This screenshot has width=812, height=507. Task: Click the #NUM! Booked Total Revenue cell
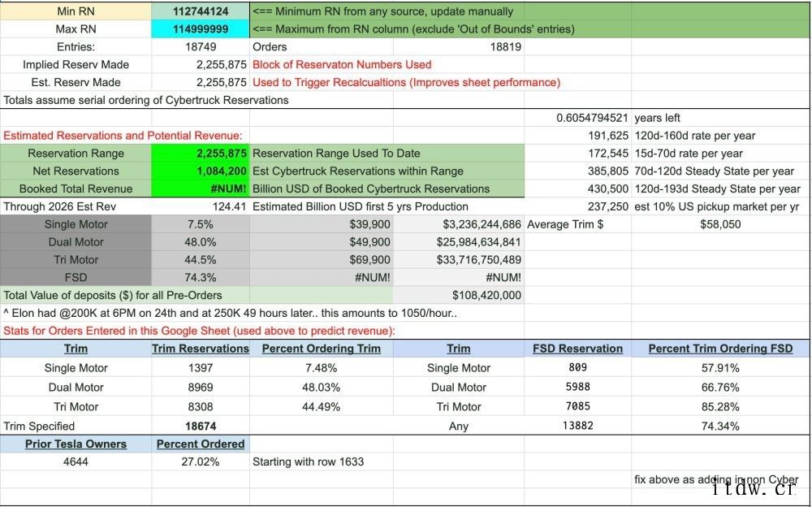(201, 188)
